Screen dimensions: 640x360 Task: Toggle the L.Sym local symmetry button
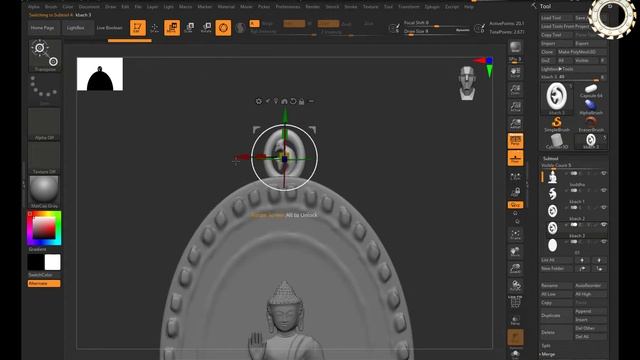pyautogui.click(x=516, y=177)
